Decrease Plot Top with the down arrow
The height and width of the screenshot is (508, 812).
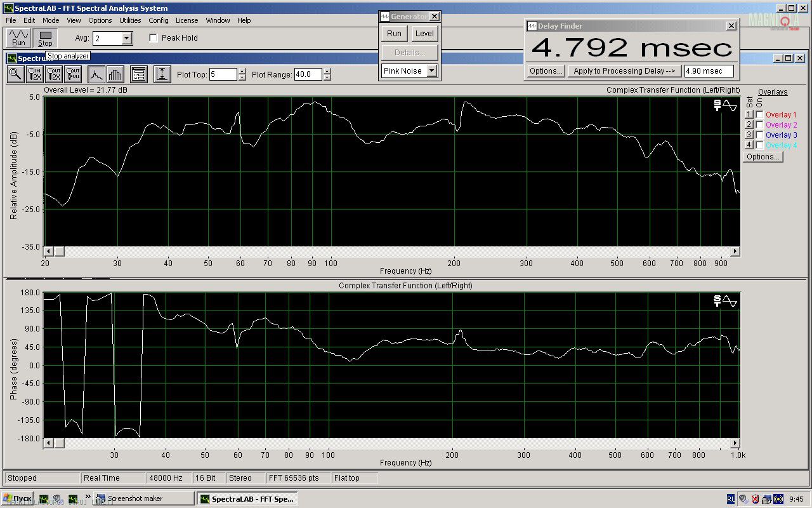point(242,77)
